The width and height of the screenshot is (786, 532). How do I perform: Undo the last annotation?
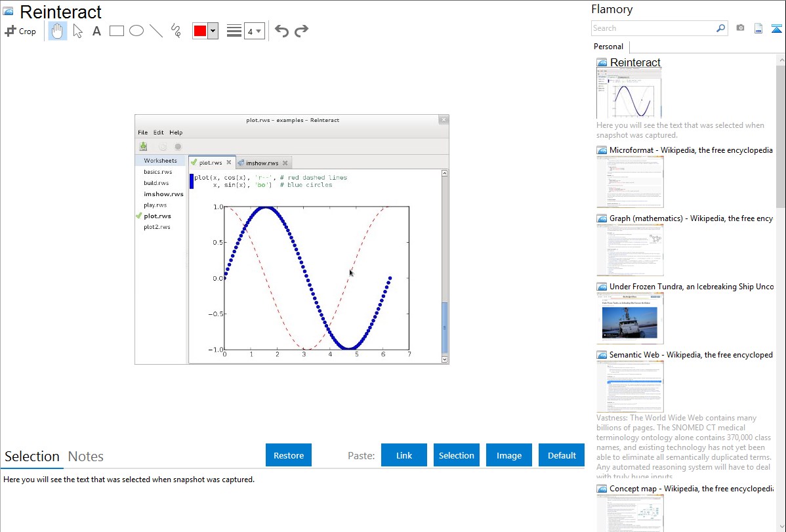tap(281, 31)
